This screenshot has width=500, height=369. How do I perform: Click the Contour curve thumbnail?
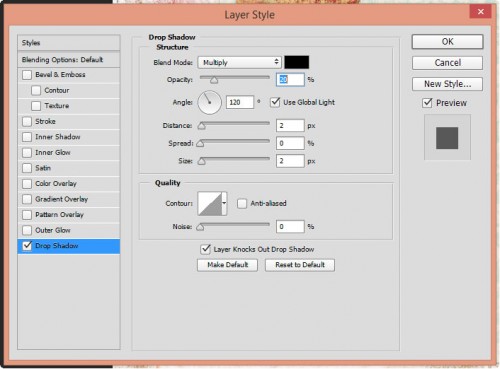(x=210, y=203)
